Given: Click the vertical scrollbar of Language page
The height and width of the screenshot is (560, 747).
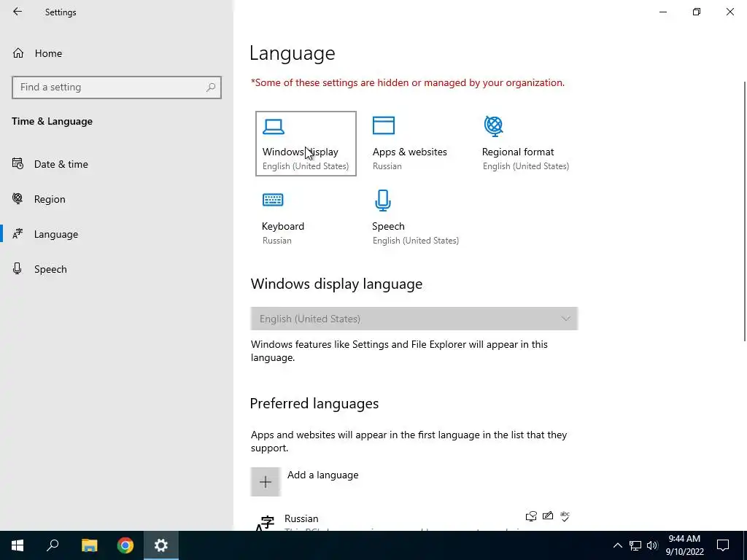Looking at the screenshot, I should pos(745,211).
